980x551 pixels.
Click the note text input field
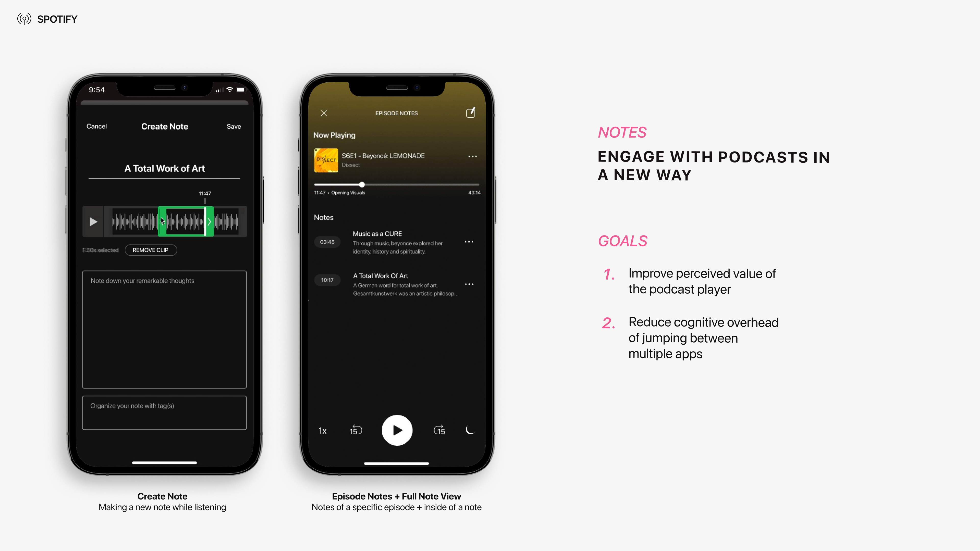click(164, 329)
